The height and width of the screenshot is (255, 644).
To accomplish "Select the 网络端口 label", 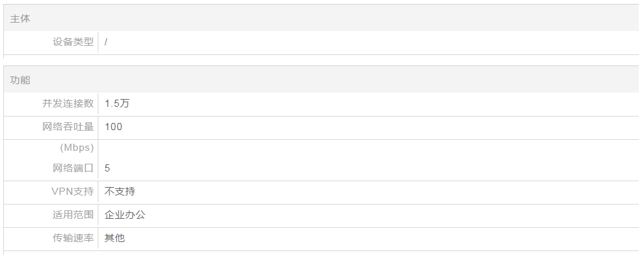I will click(73, 168).
